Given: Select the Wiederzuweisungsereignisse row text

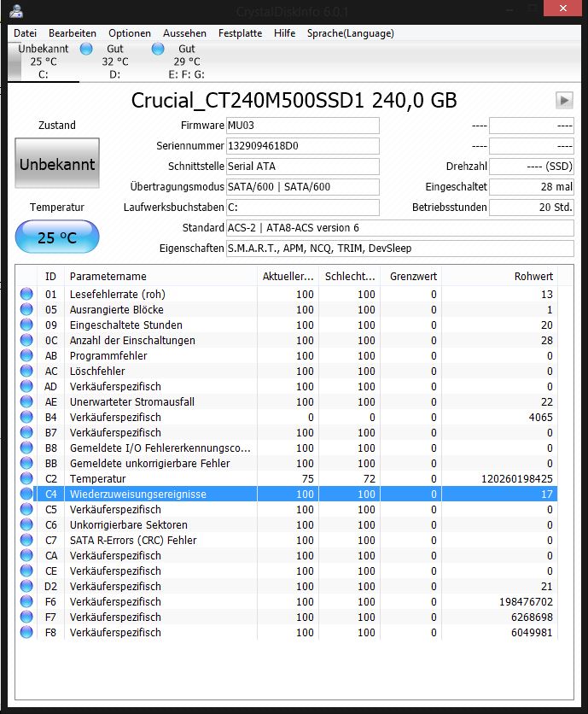Looking at the screenshot, I should pyautogui.click(x=138, y=494).
